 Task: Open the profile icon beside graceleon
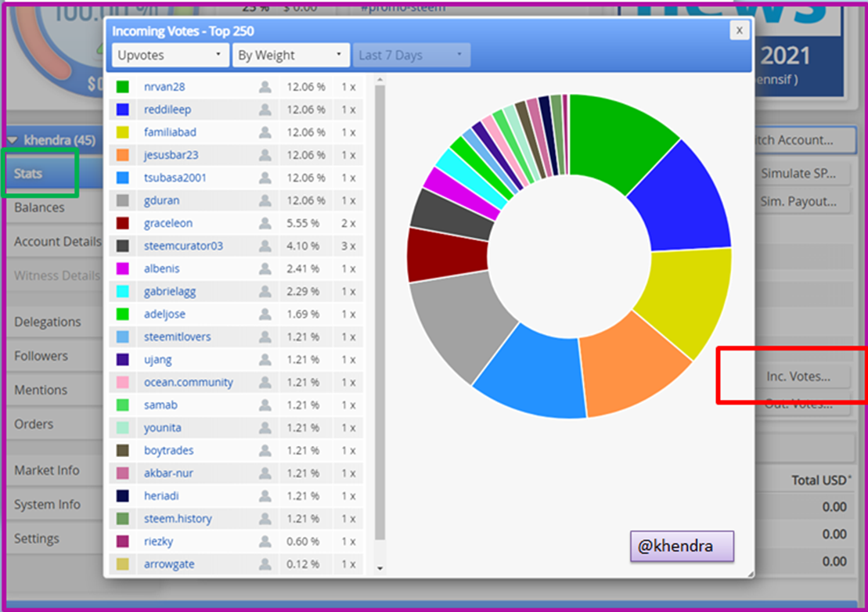[x=265, y=223]
